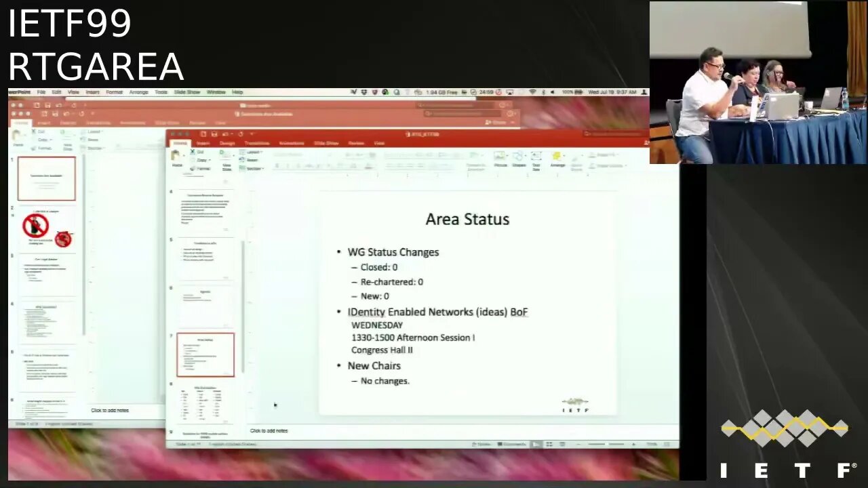Click 'IDentity Enabled Networks (ideas) BoF' text

click(x=437, y=312)
